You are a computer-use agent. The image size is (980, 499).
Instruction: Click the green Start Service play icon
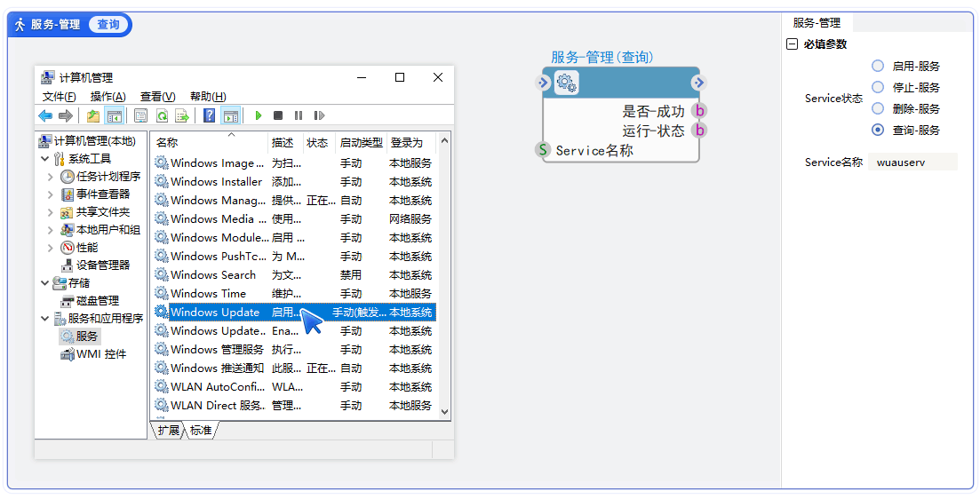click(x=259, y=115)
